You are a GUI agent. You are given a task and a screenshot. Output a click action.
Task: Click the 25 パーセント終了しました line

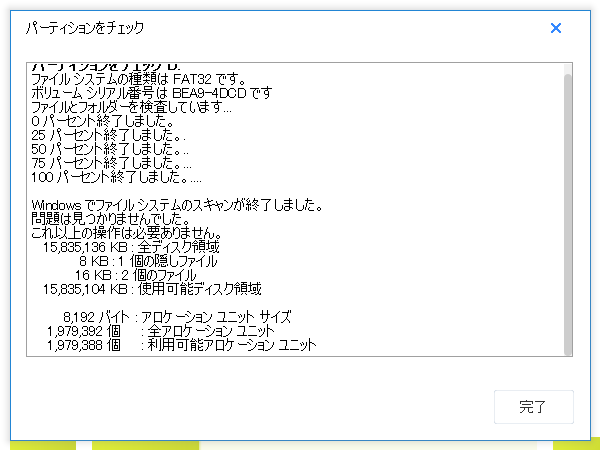(x=108, y=135)
